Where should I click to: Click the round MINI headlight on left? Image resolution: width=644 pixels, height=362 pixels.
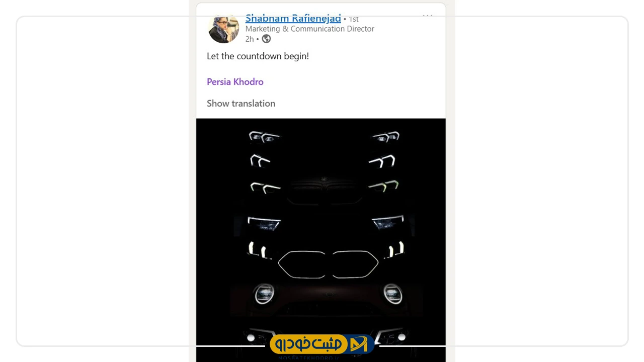tap(264, 294)
